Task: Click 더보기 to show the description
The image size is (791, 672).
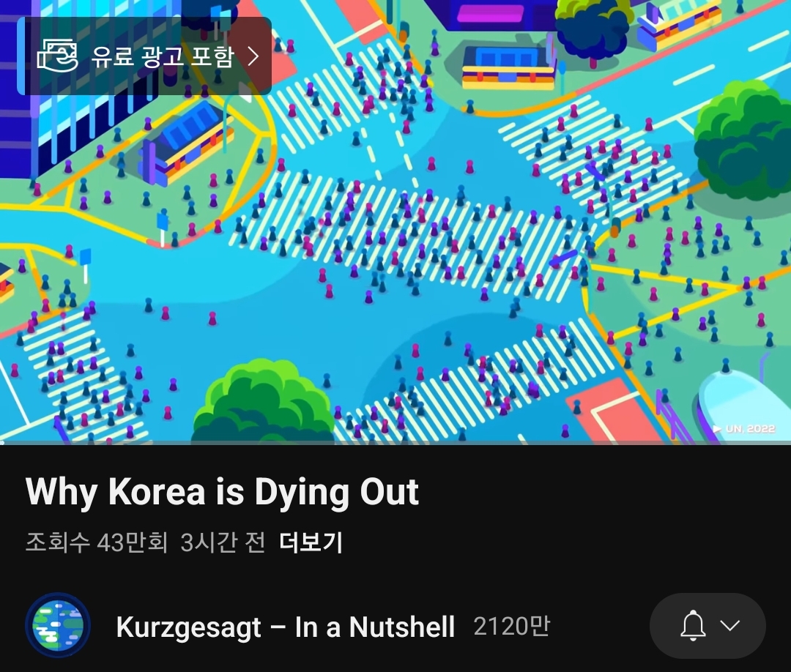Action: (311, 542)
